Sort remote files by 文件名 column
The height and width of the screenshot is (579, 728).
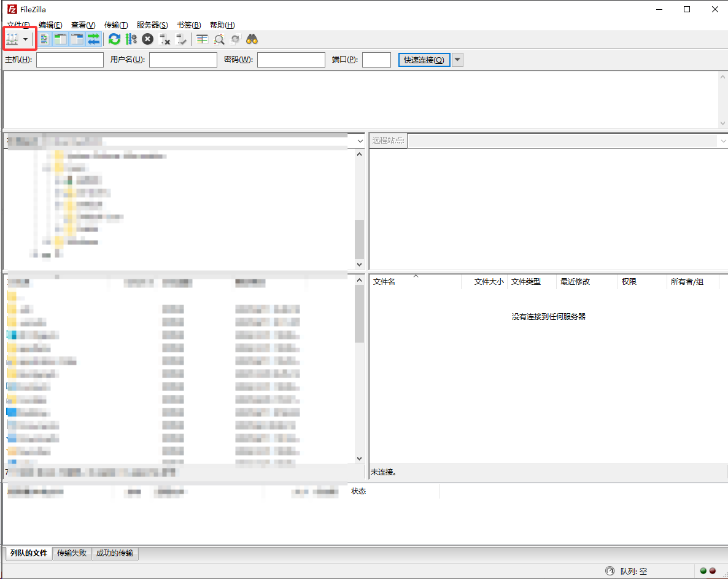click(x=415, y=282)
